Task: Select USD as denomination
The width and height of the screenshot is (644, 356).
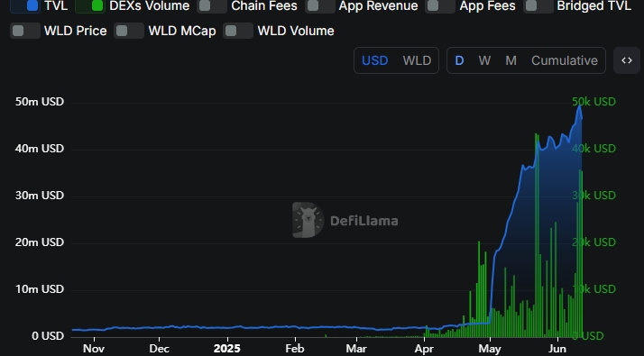Action: click(374, 60)
